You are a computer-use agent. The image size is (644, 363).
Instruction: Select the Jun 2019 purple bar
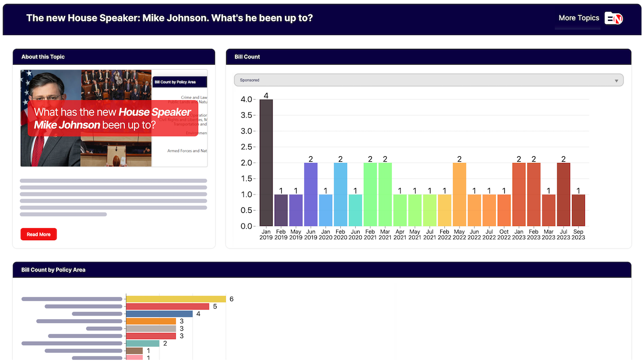click(x=311, y=194)
